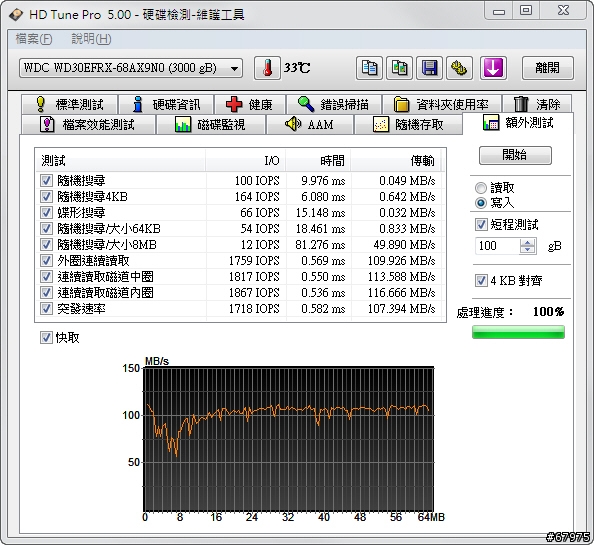This screenshot has width=594, height=545.
Task: Select the 讀取 radio button
Action: [481, 188]
